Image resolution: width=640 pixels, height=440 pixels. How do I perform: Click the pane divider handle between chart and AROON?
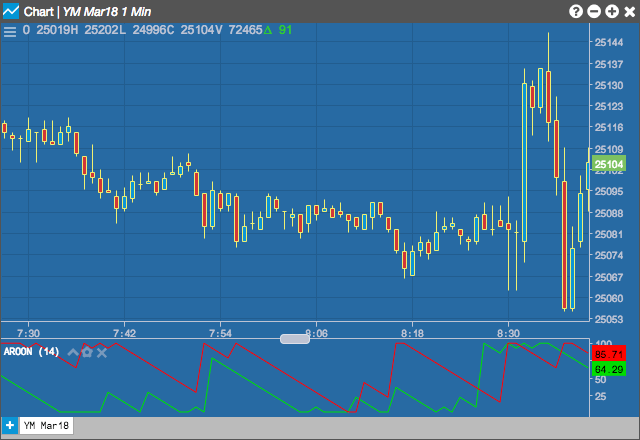click(x=295, y=339)
